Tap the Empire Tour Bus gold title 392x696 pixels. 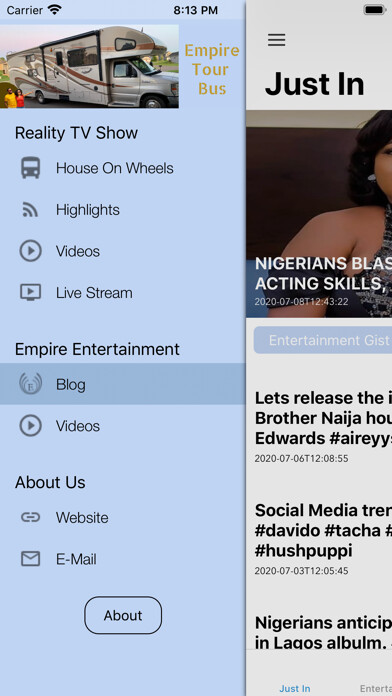tap(212, 70)
